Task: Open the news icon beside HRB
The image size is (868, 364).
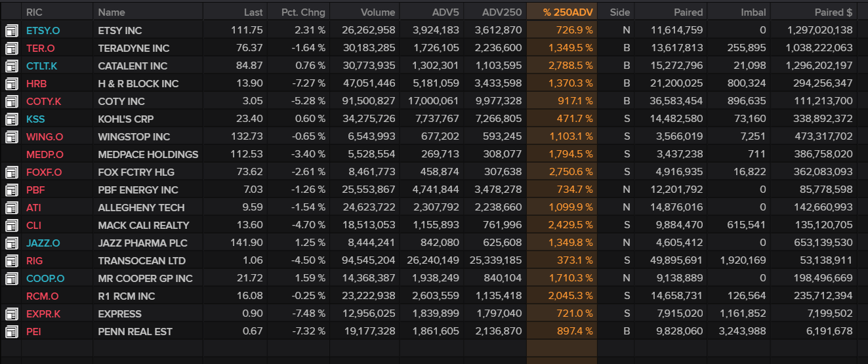Action: tap(11, 83)
